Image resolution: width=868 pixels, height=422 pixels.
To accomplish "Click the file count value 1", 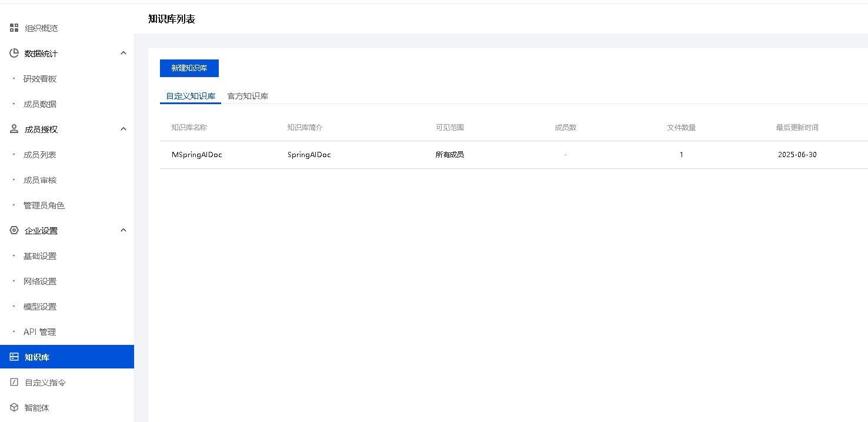I will coord(682,155).
